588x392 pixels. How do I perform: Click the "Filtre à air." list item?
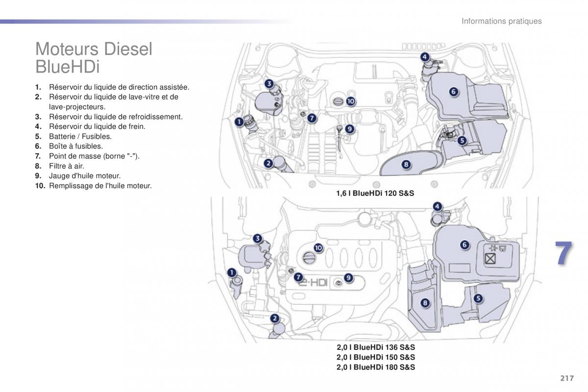[60, 166]
